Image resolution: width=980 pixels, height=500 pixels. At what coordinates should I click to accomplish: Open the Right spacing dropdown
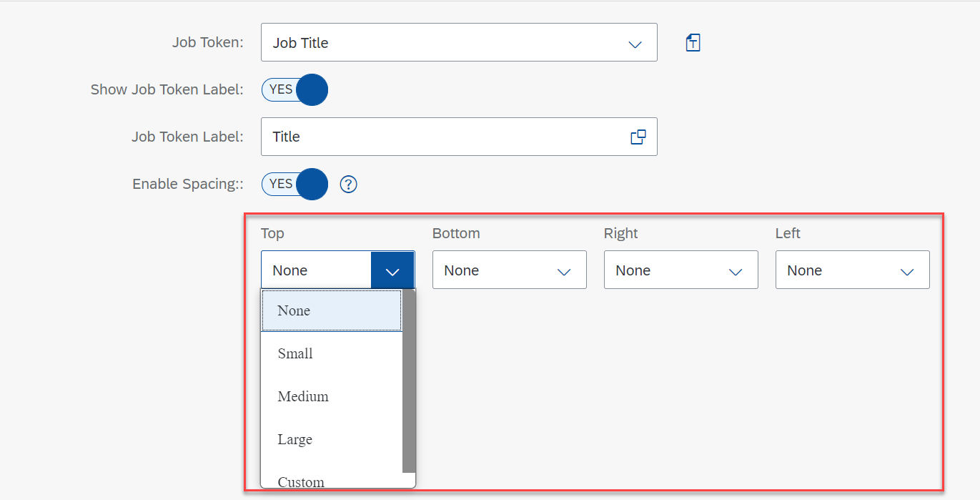[680, 270]
